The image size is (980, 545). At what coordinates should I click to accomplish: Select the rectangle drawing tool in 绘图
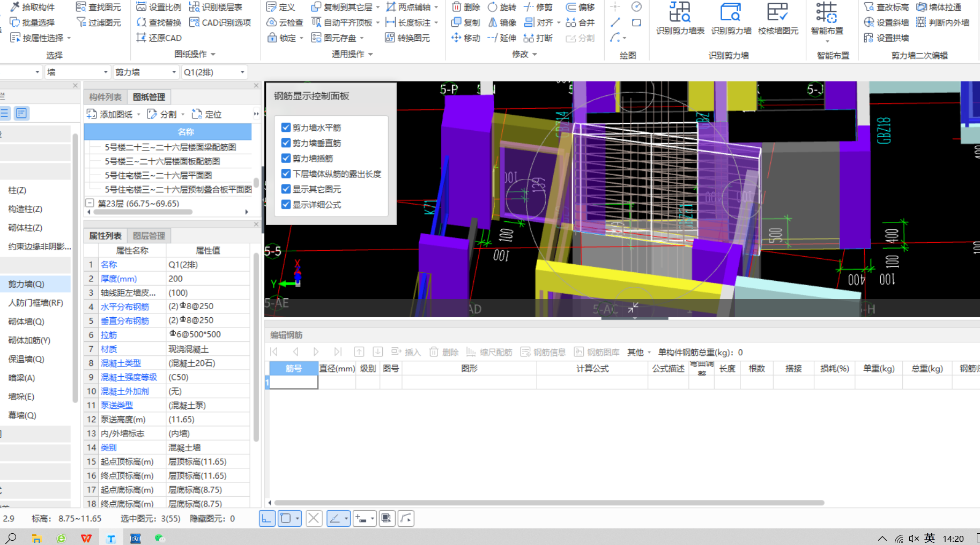pyautogui.click(x=636, y=23)
